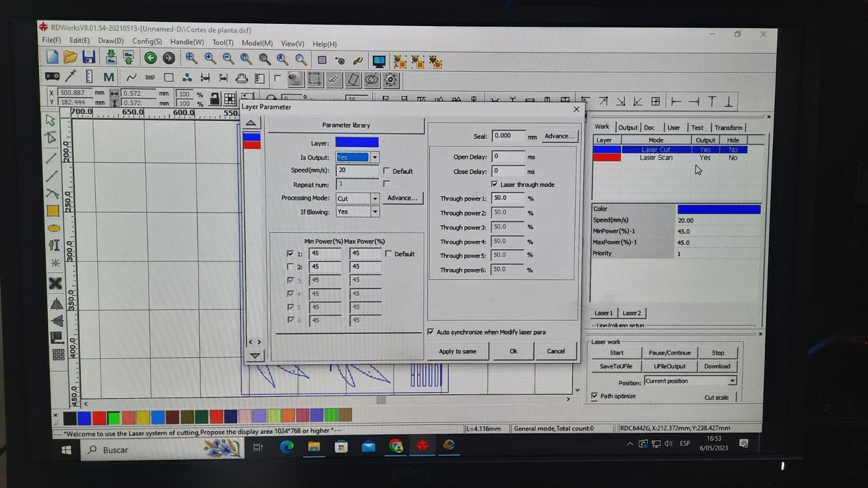Select the ellipse drawing tool in sidebar
Screen dimensions: 868x488
click(x=54, y=228)
